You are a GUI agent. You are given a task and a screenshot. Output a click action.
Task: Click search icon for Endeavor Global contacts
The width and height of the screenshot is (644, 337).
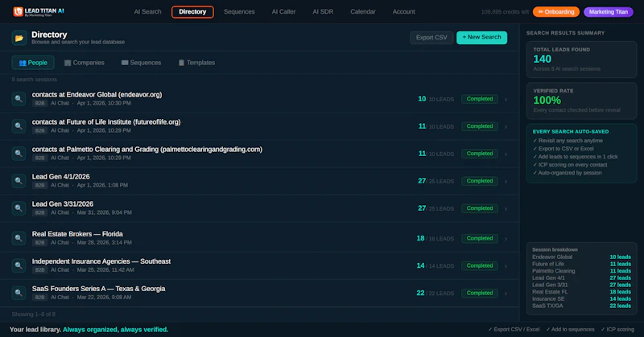pyautogui.click(x=19, y=98)
